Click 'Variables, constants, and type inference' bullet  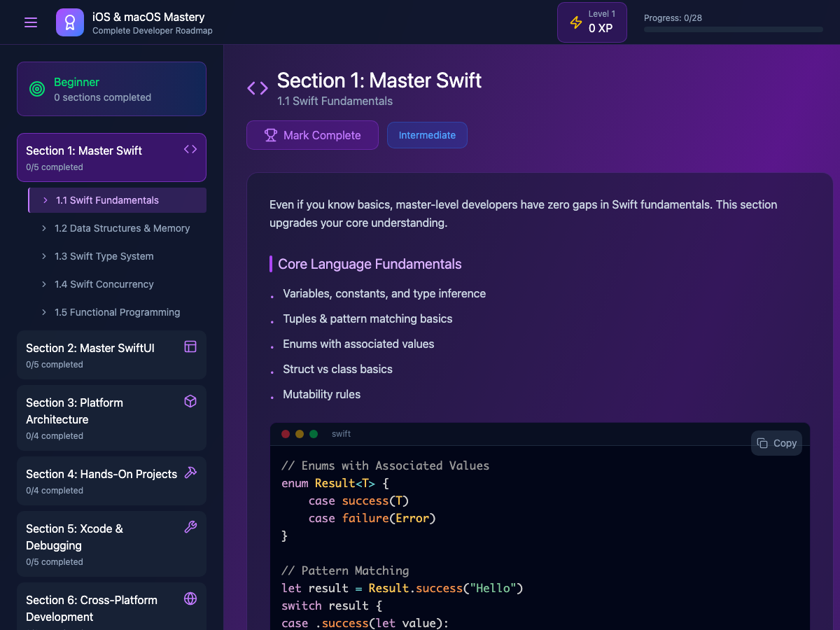pyautogui.click(x=384, y=293)
